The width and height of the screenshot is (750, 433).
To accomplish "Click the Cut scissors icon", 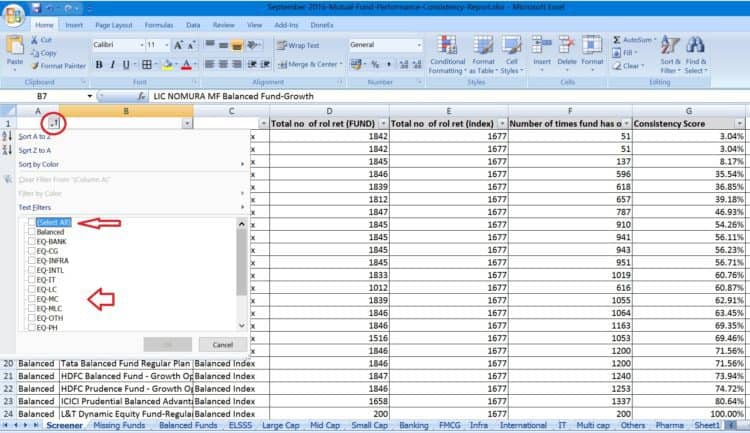I will [34, 40].
